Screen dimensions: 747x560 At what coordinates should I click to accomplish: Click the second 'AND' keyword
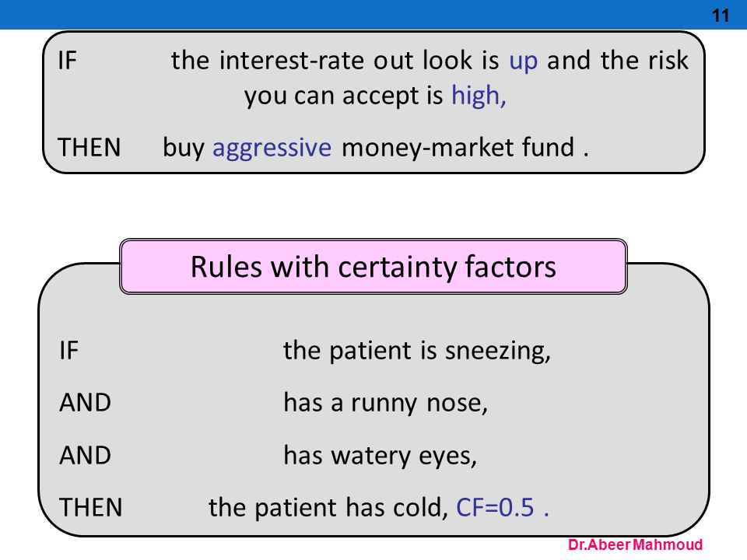click(x=86, y=455)
